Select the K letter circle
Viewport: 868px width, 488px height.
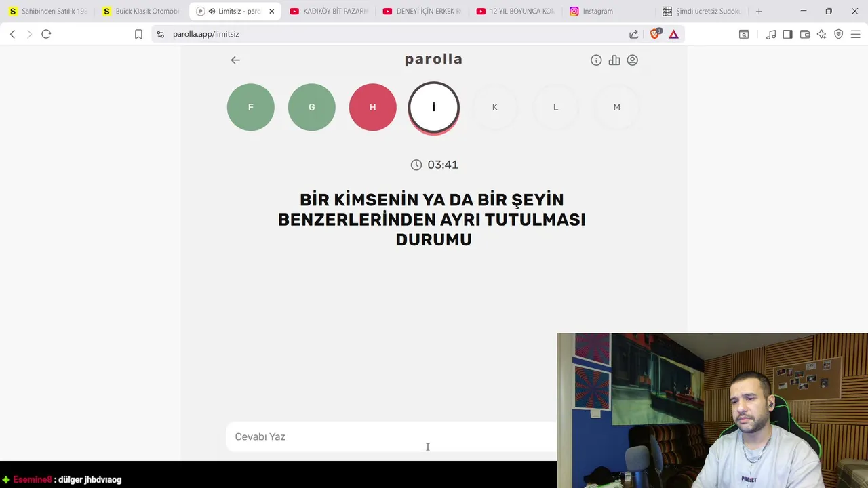495,107
